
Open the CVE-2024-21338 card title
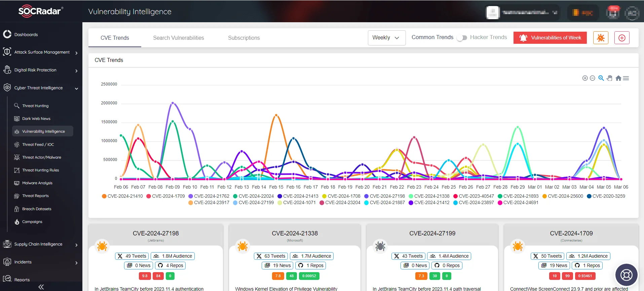(x=295, y=233)
